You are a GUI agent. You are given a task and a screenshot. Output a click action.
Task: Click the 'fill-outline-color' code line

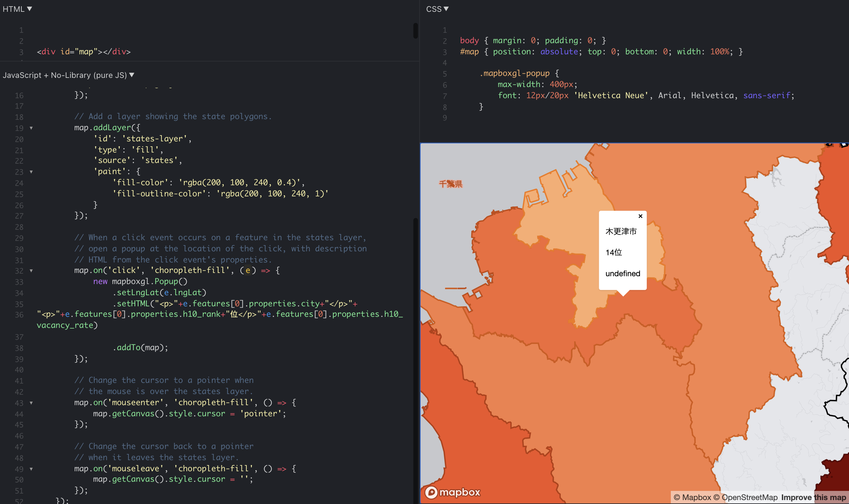click(220, 194)
